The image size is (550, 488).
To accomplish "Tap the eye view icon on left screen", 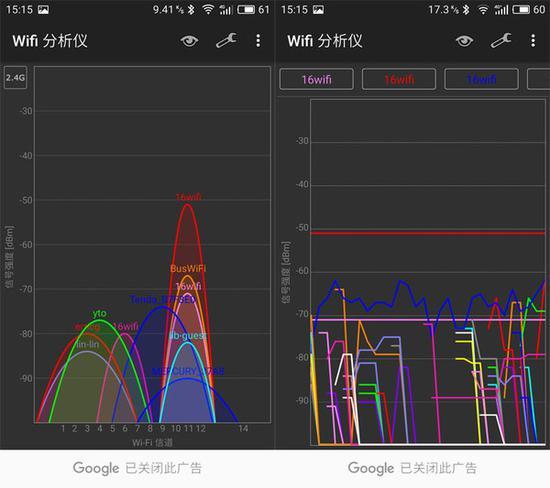I will pyautogui.click(x=189, y=41).
